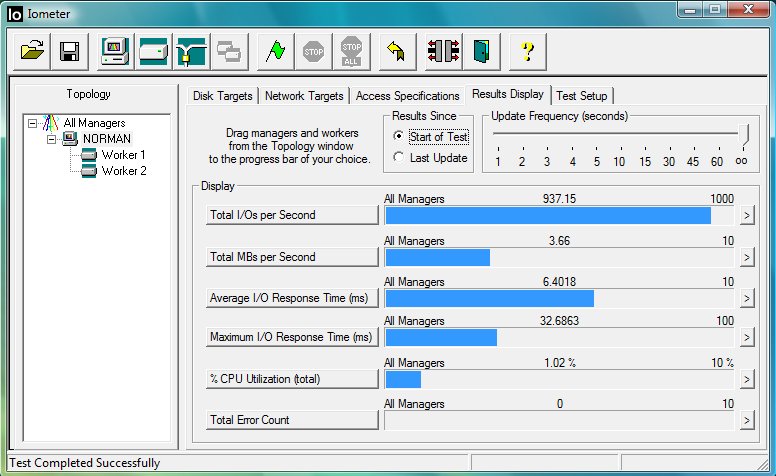Click % CPU Utilization (total) button
Screen dimensions: 776x476
pyautogui.click(x=292, y=380)
